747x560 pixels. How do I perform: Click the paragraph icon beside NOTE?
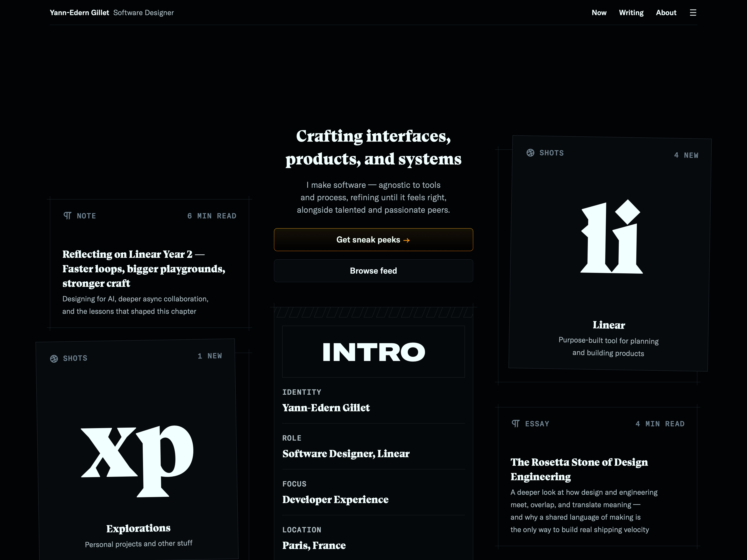[67, 216]
